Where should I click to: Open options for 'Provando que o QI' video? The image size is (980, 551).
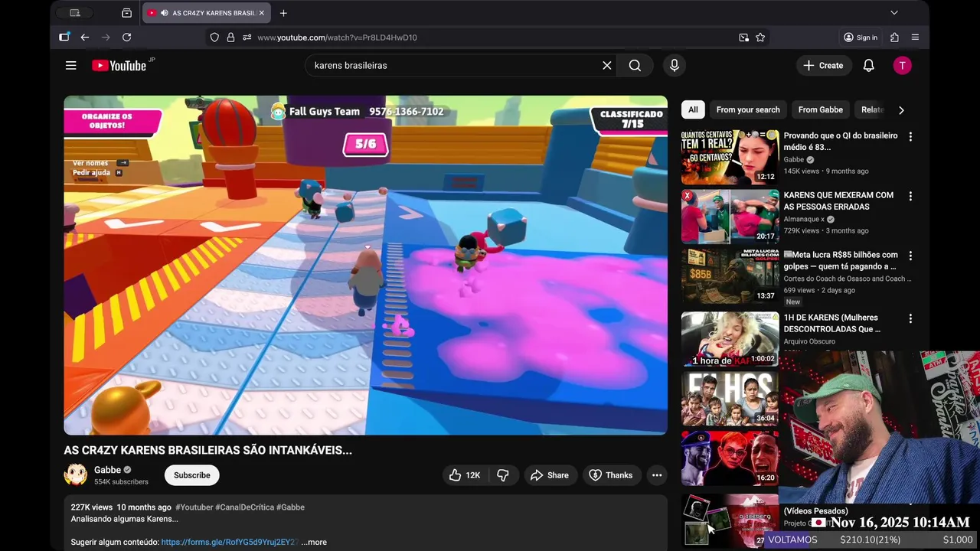click(x=910, y=137)
